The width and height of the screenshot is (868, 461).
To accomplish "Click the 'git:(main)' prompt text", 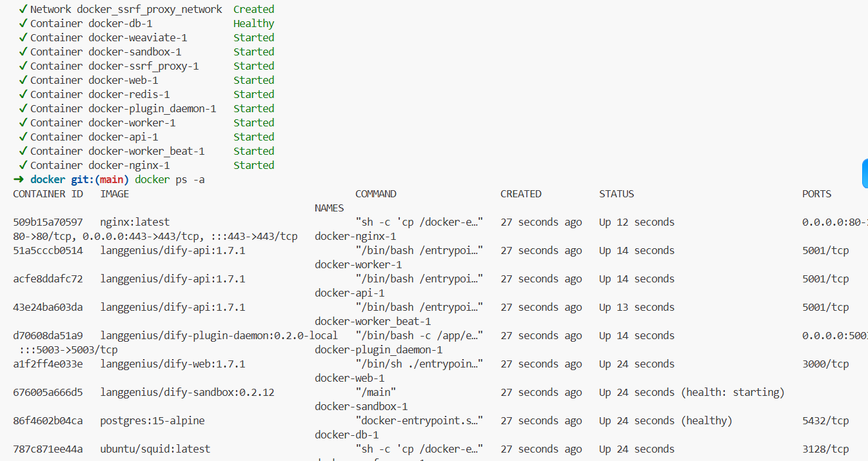I will pos(100,180).
